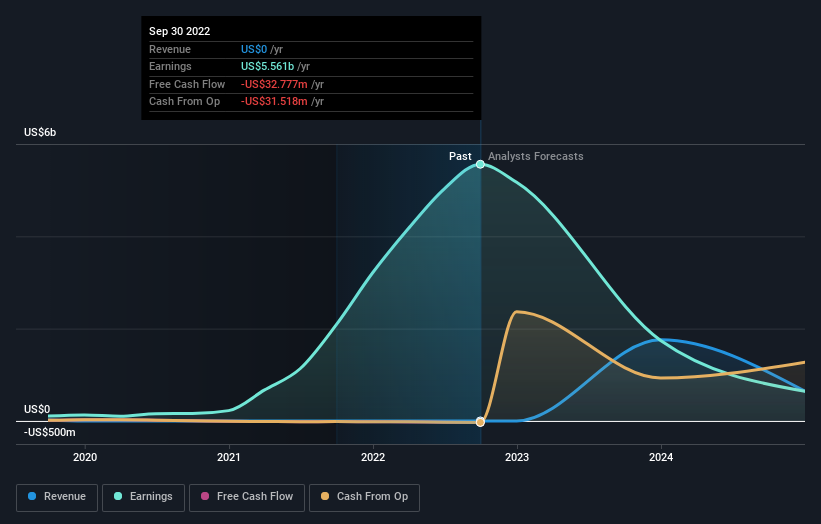Click the Cash From Op label in tooltip

click(184, 102)
